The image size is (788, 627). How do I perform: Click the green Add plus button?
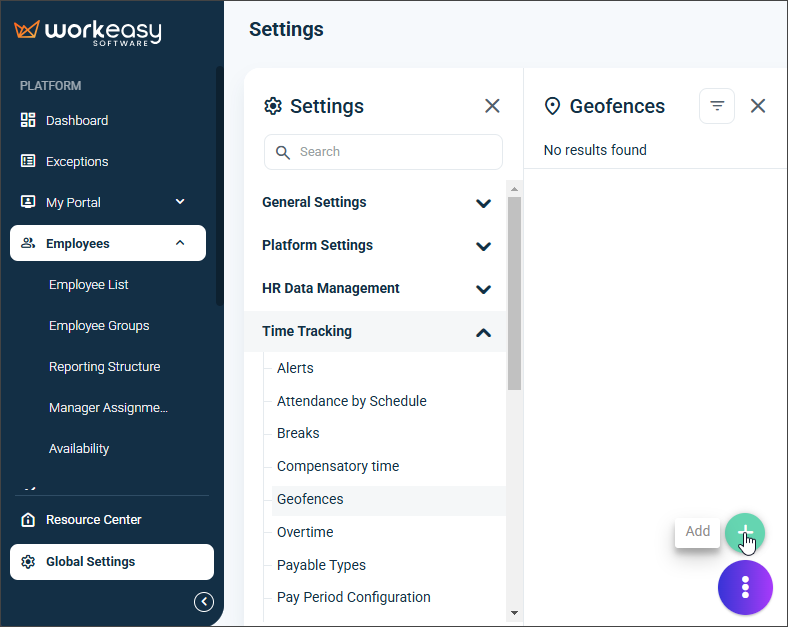pyautogui.click(x=745, y=533)
